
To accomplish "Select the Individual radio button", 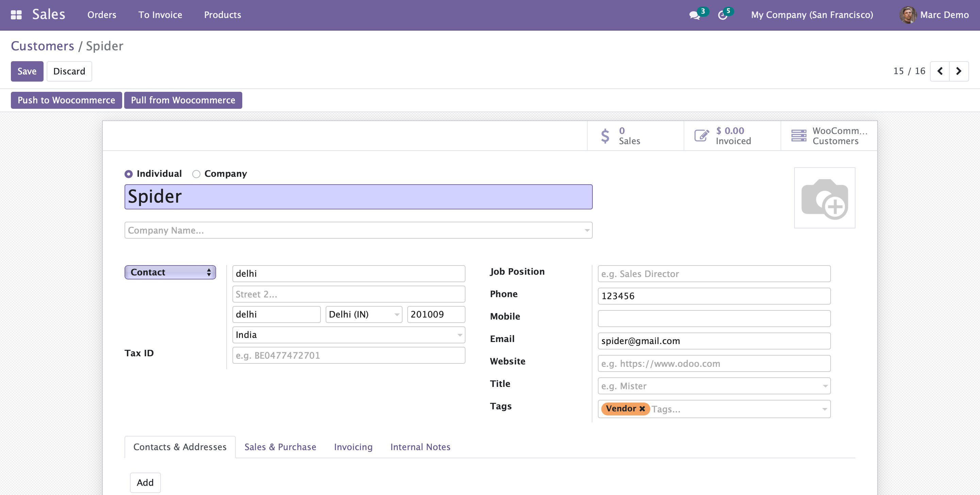I will coord(129,174).
